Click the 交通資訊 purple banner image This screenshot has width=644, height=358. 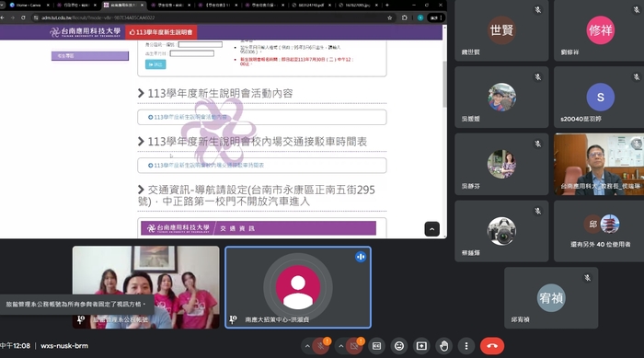pos(259,228)
